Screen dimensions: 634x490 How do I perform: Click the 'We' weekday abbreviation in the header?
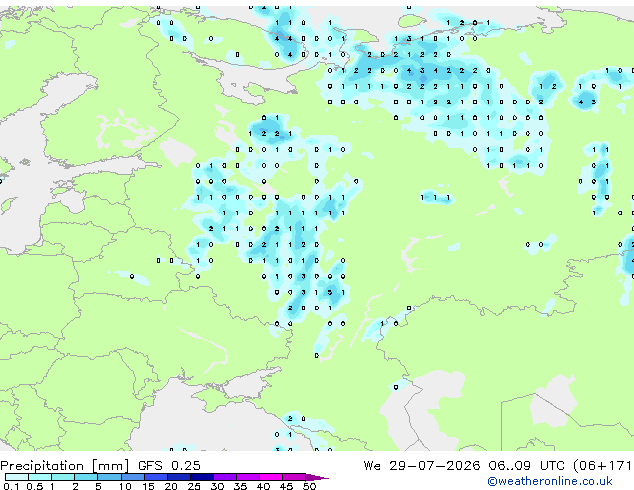pos(372,466)
